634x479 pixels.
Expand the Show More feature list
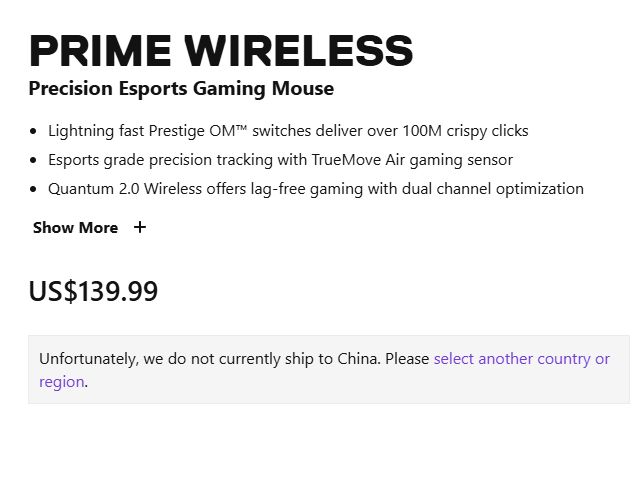coord(75,227)
